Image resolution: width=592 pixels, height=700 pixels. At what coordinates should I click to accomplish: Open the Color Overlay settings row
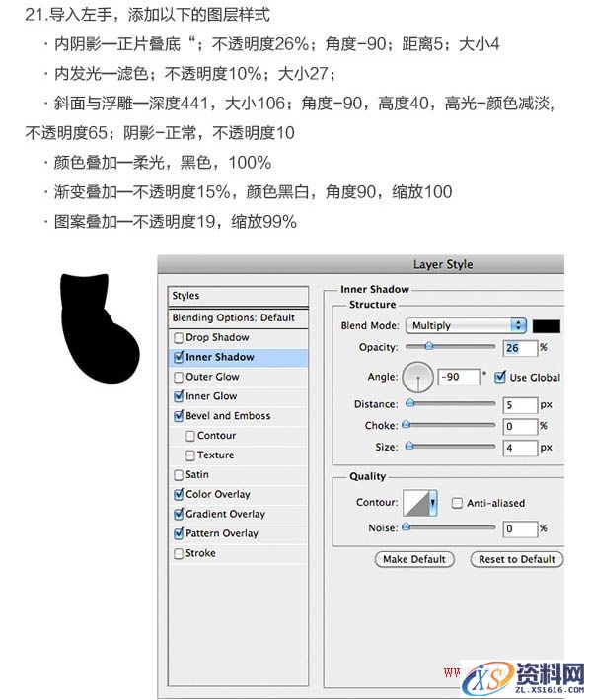coord(238,495)
